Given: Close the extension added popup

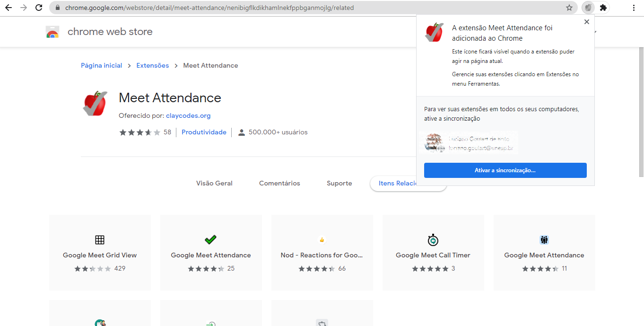Looking at the screenshot, I should pos(587,22).
